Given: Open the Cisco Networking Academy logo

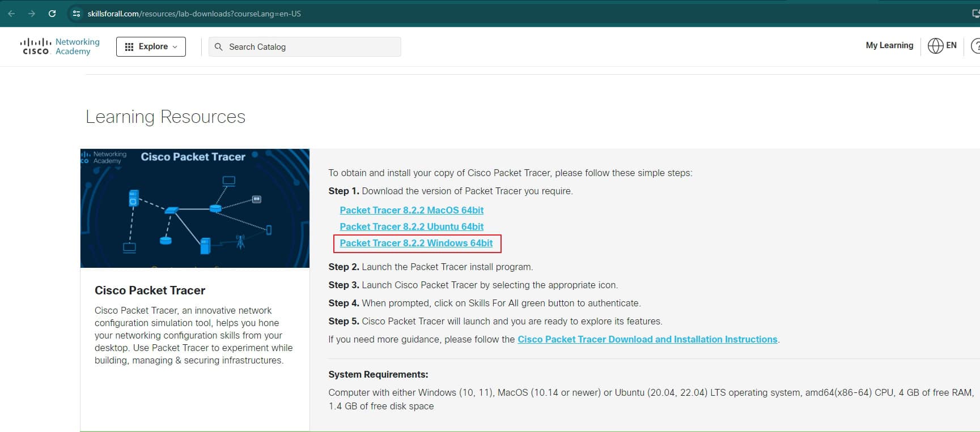Looking at the screenshot, I should tap(60, 46).
